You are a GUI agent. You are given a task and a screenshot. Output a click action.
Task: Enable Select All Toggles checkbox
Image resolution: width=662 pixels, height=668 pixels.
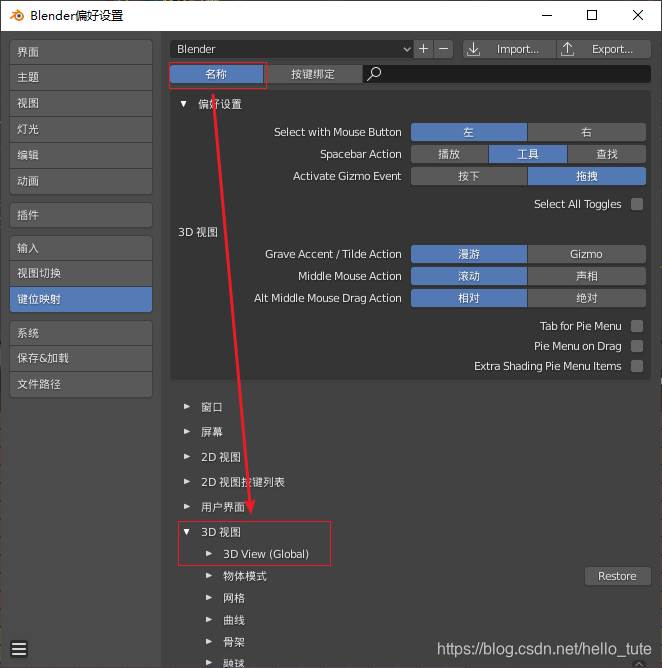coord(637,204)
